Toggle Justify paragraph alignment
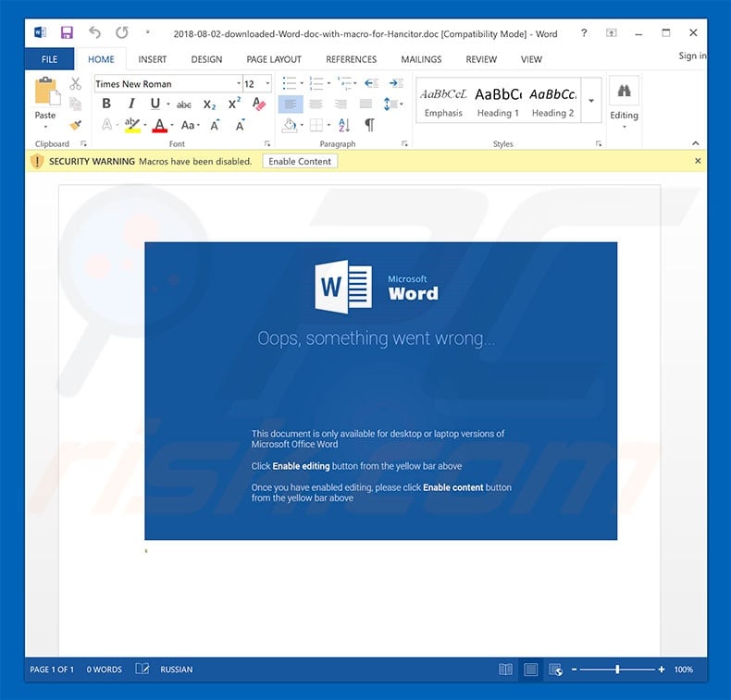The width and height of the screenshot is (731, 700). point(366,104)
